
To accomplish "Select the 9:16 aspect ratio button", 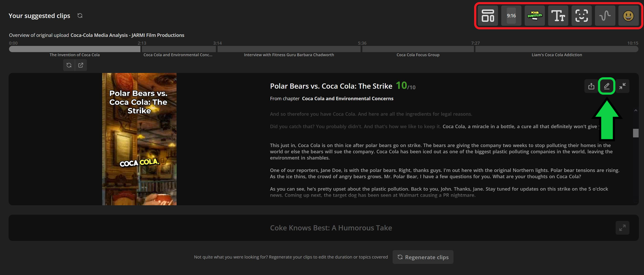I will (511, 16).
